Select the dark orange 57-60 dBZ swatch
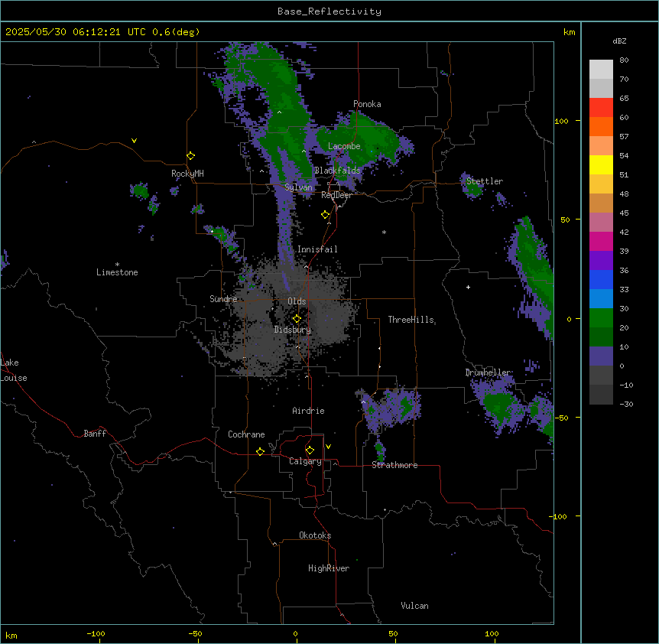 click(x=601, y=126)
